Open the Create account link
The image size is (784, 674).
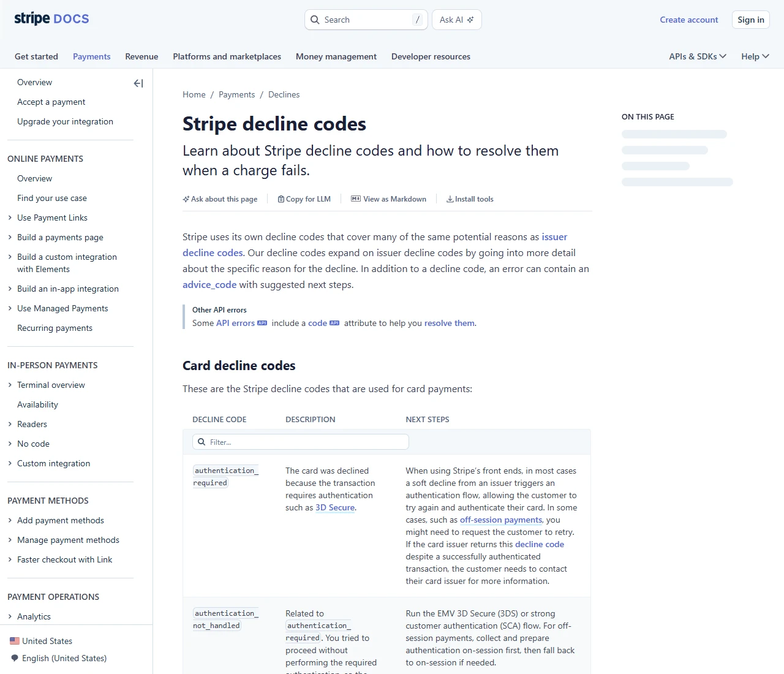(x=688, y=20)
